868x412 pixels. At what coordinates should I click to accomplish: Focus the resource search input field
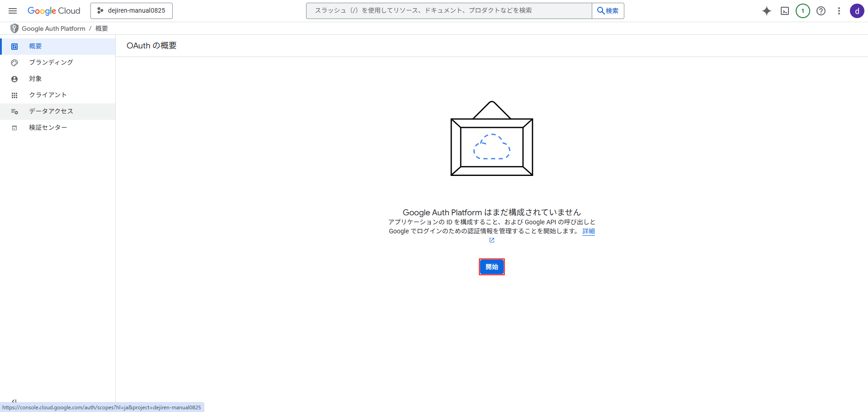click(x=448, y=11)
